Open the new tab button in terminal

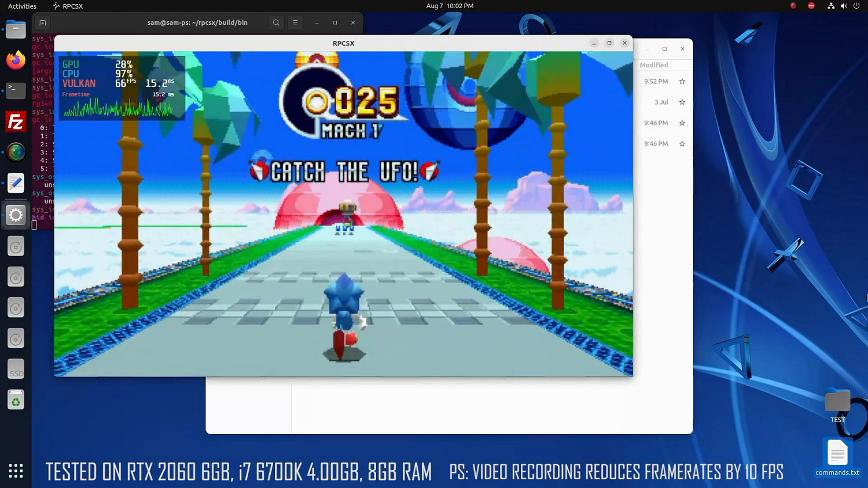[43, 23]
